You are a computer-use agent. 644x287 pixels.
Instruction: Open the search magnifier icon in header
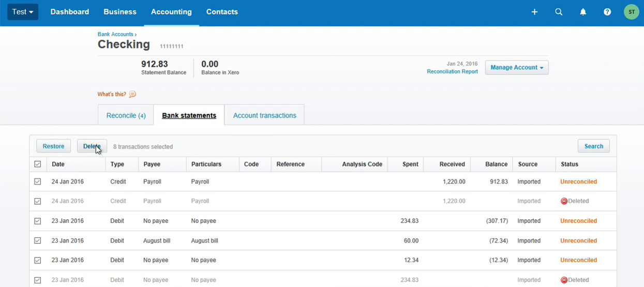[x=559, y=12]
